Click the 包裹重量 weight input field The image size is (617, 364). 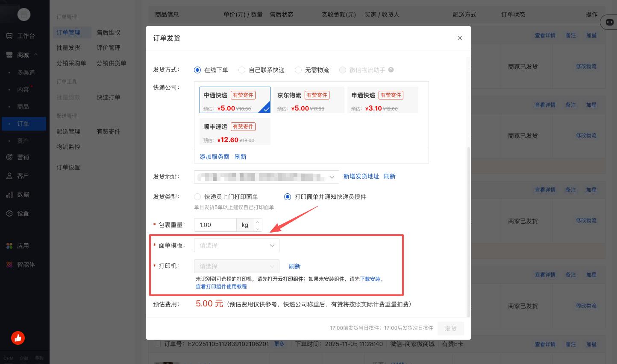point(215,225)
